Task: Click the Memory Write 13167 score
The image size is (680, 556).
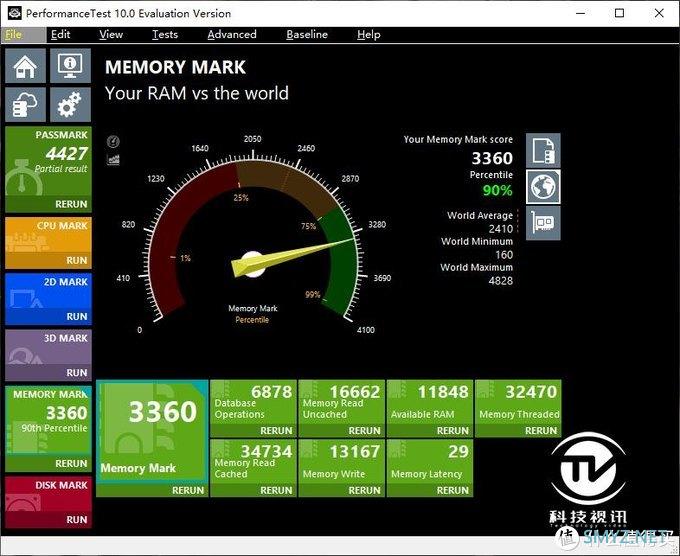Action: [355, 451]
